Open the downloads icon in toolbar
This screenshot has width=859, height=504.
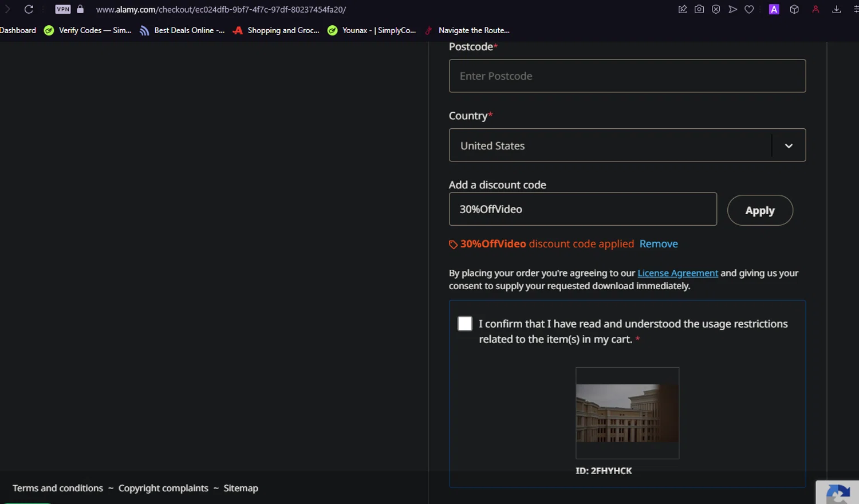click(836, 9)
